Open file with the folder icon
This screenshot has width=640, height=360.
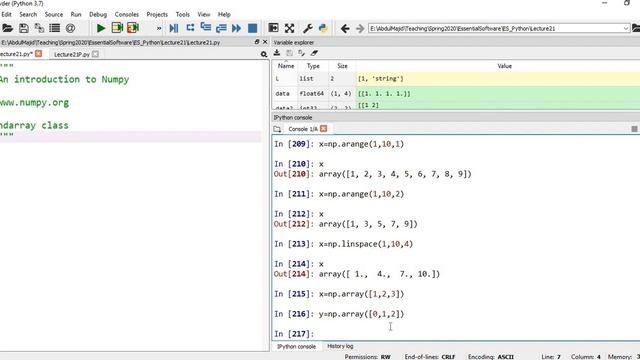(7, 28)
